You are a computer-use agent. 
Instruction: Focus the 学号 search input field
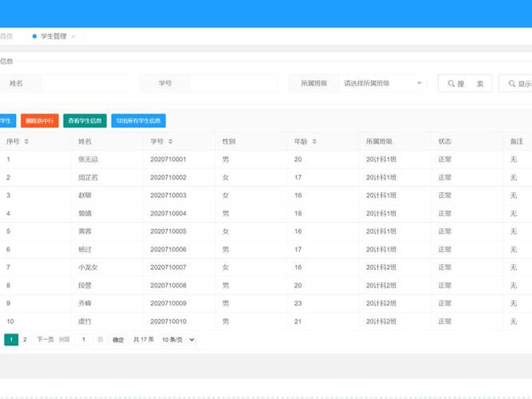pos(234,84)
